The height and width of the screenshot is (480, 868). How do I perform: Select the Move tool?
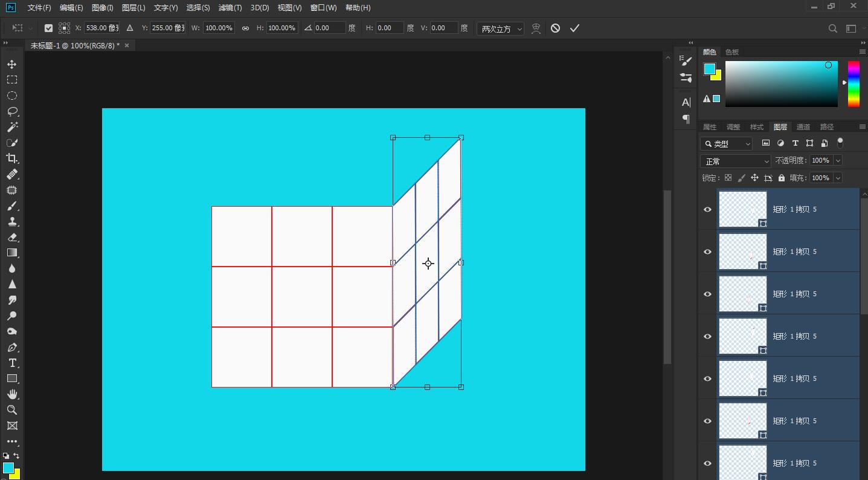[x=11, y=64]
